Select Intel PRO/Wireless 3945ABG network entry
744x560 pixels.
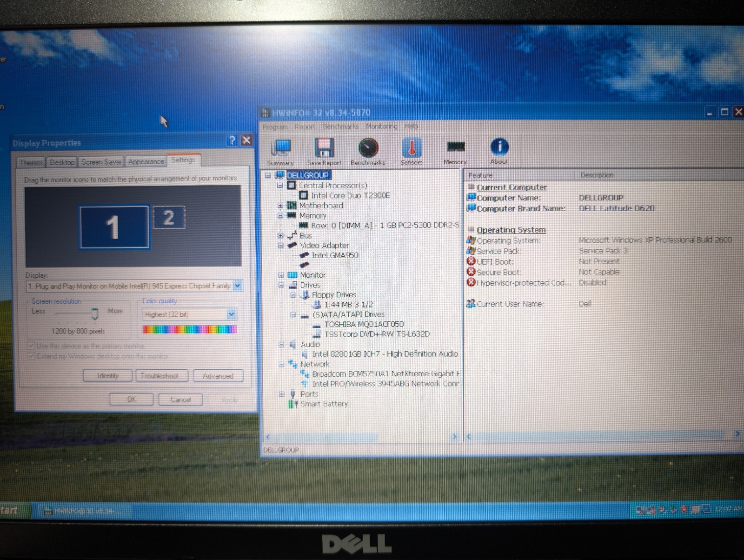click(x=385, y=384)
